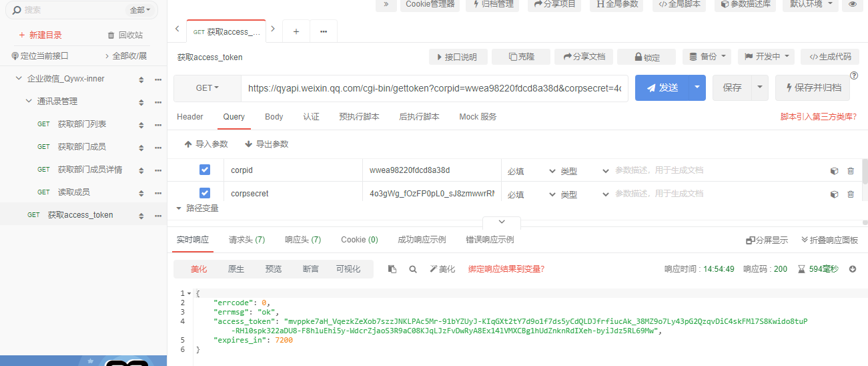The image size is (868, 366).
Task: Click 保存并归档 button
Action: 813,88
